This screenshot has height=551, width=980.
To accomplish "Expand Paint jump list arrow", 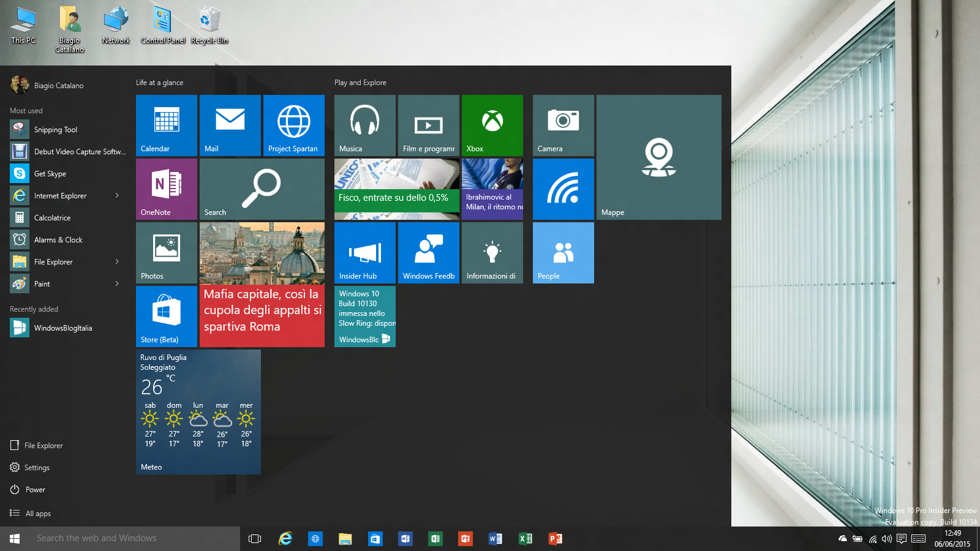I will [x=117, y=284].
